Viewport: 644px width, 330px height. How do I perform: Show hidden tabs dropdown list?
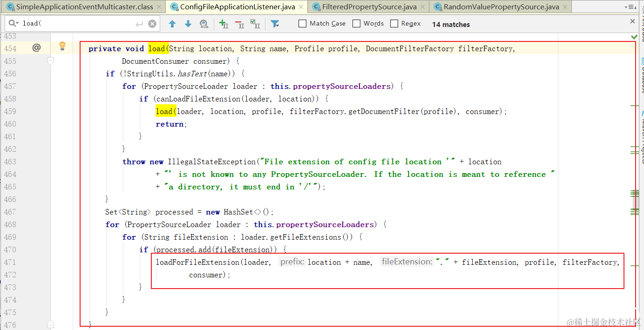click(x=630, y=7)
